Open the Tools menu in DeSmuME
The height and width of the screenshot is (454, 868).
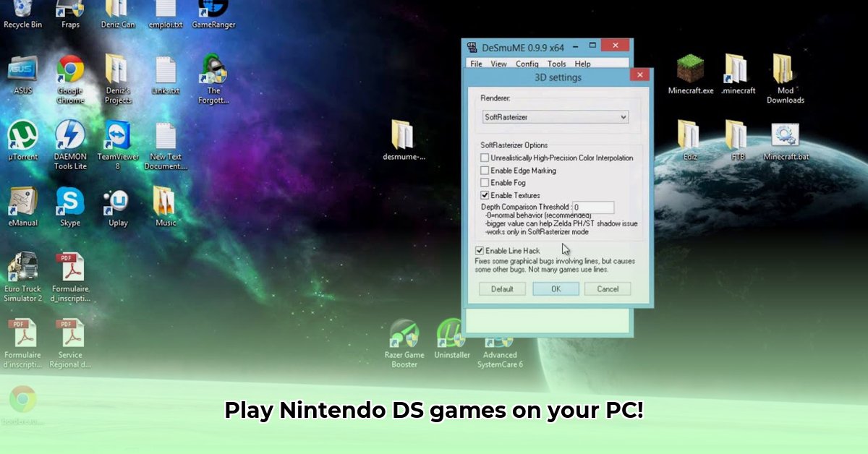tap(556, 64)
